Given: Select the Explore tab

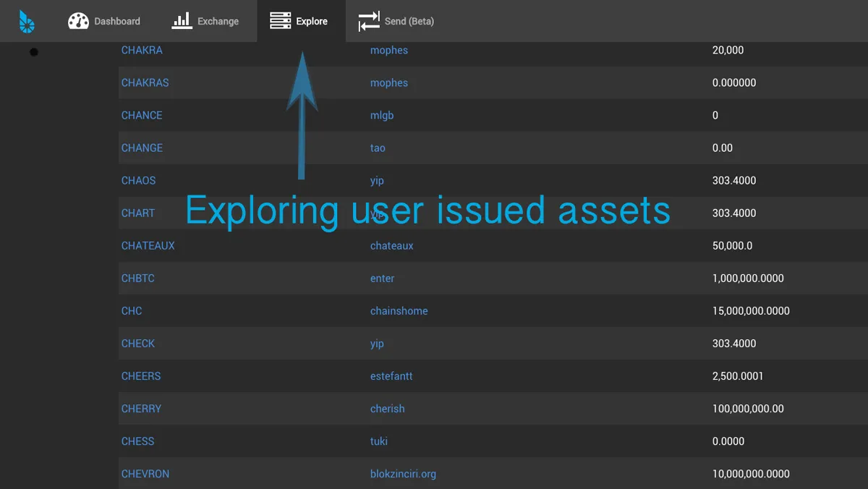Looking at the screenshot, I should click(301, 21).
